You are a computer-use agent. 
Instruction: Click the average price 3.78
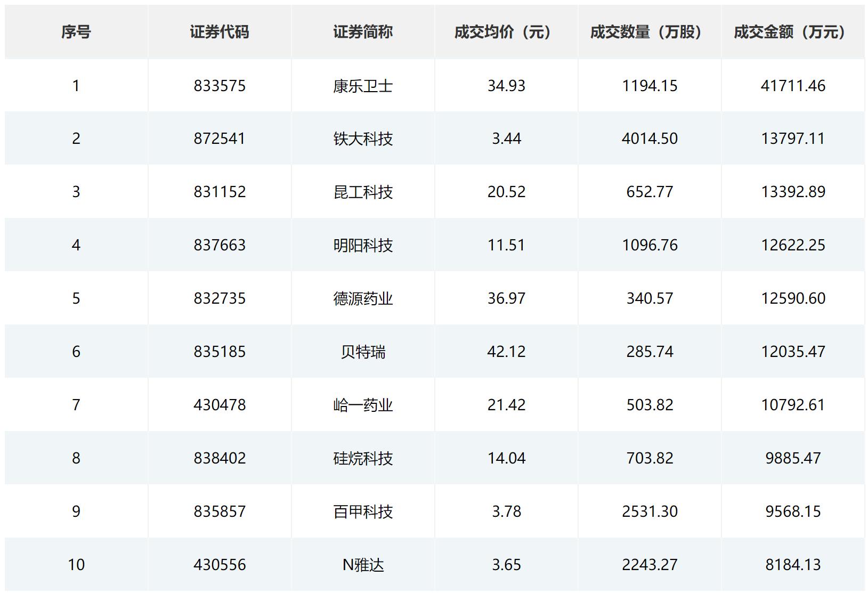point(506,511)
